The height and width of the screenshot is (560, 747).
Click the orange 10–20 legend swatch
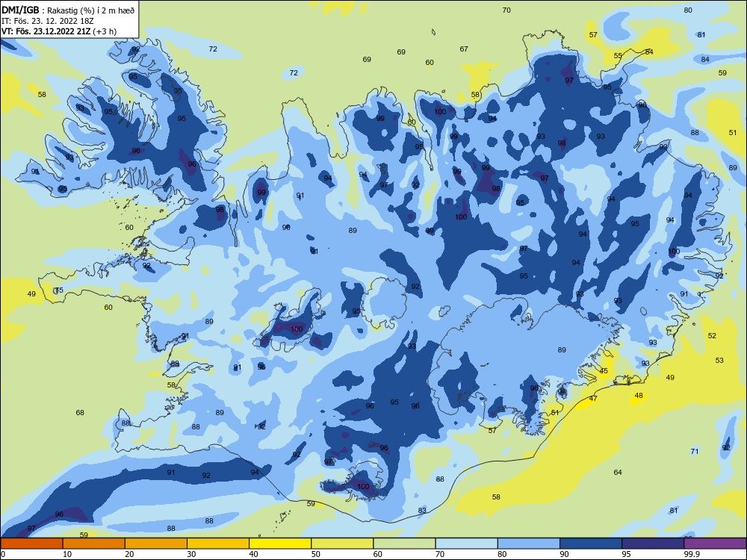click(x=94, y=544)
